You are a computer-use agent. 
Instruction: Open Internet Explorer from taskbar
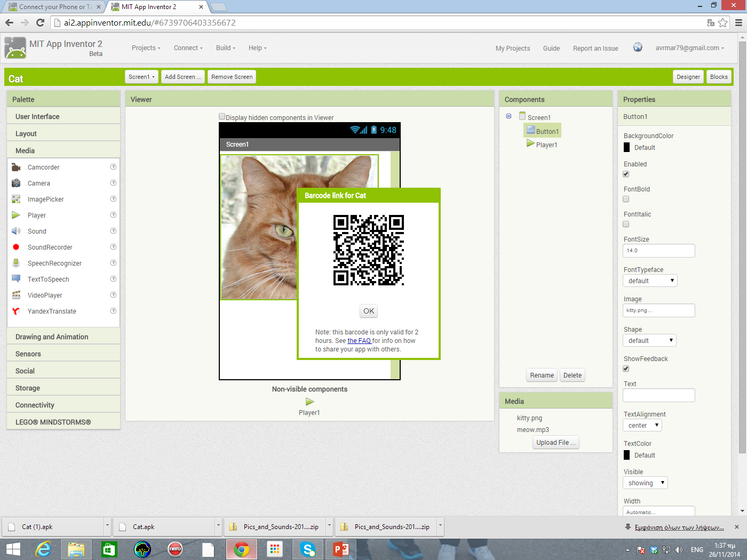[x=43, y=549]
